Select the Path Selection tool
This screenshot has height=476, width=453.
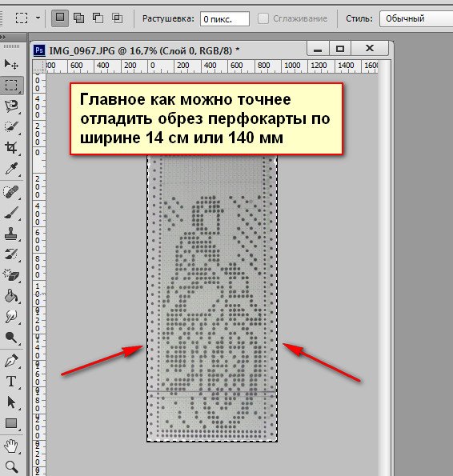click(11, 402)
